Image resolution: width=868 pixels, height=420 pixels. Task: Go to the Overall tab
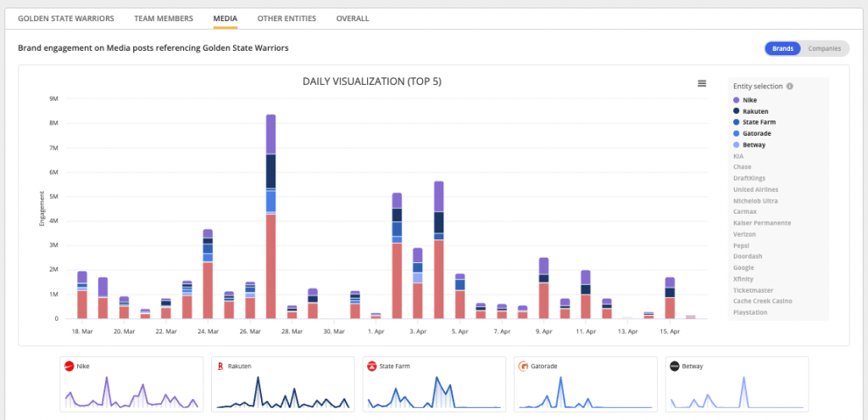coord(353,18)
